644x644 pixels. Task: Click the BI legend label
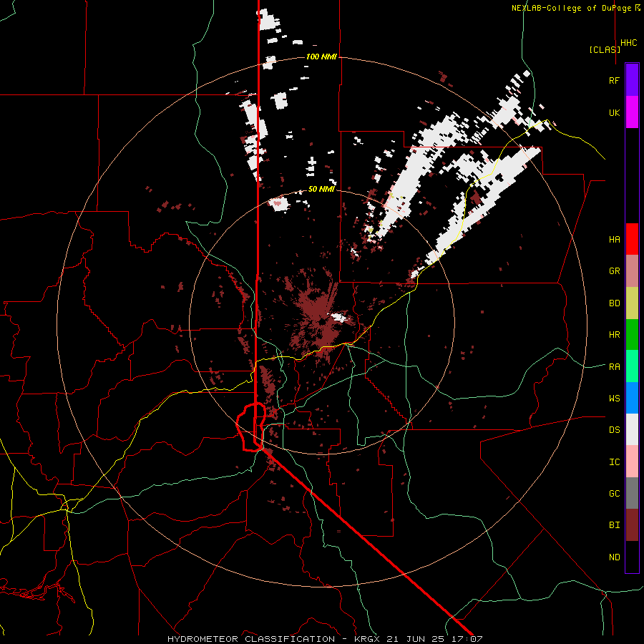614,525
